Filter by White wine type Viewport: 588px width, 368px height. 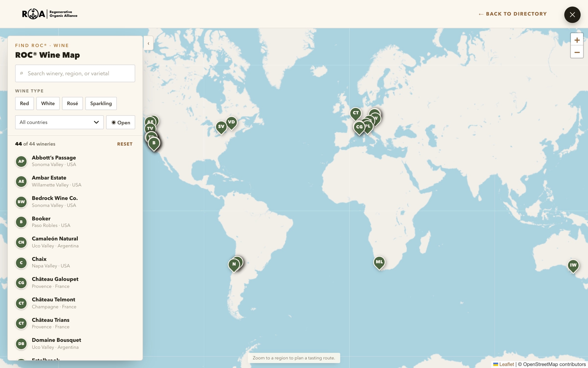pos(48,103)
